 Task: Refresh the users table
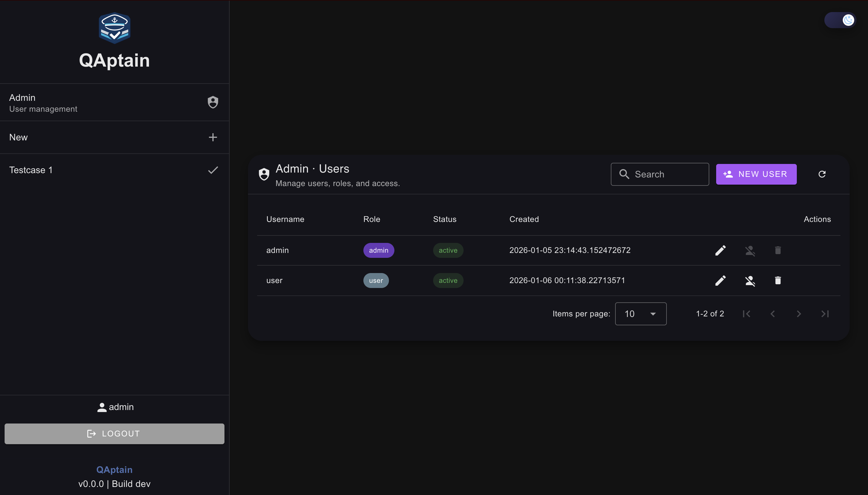click(x=822, y=174)
